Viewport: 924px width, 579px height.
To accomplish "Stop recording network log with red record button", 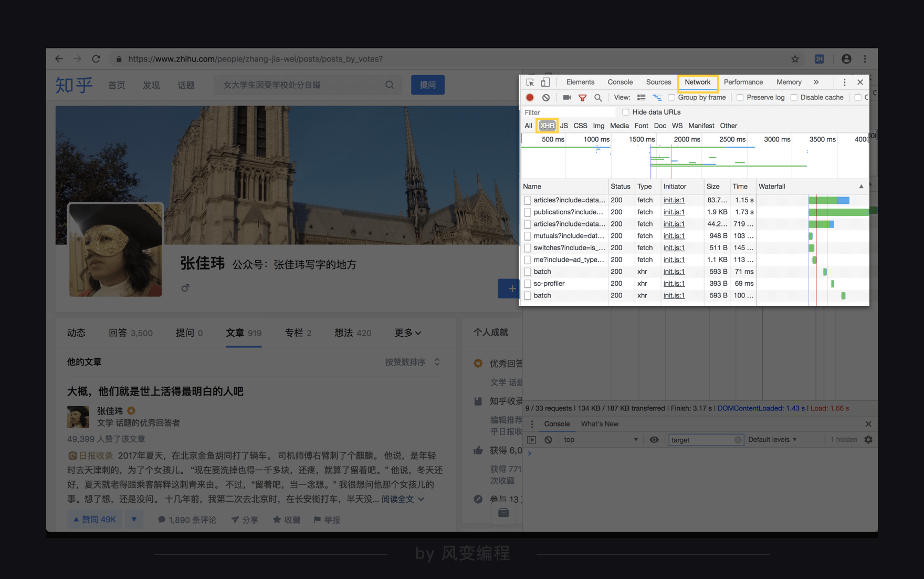I will pos(530,97).
